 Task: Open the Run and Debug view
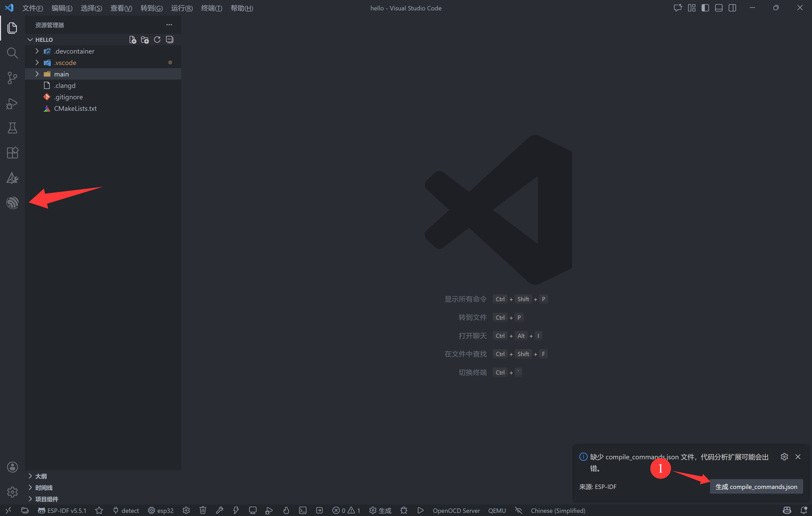12,103
